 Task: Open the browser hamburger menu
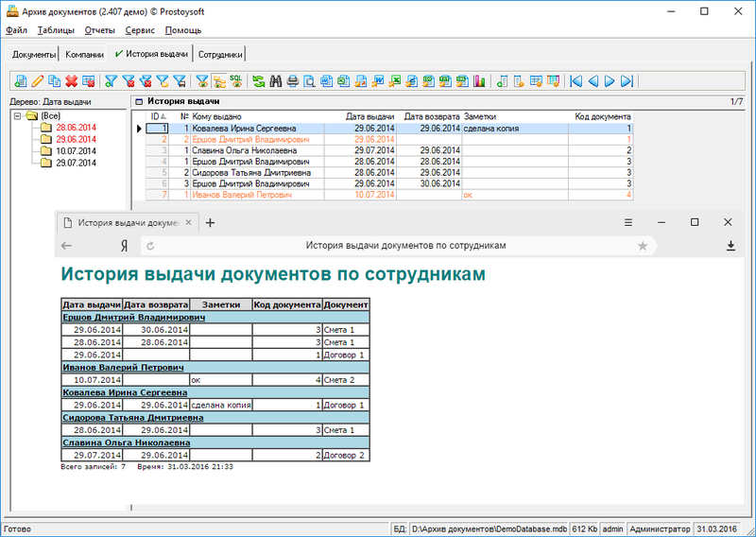pyautogui.click(x=628, y=222)
